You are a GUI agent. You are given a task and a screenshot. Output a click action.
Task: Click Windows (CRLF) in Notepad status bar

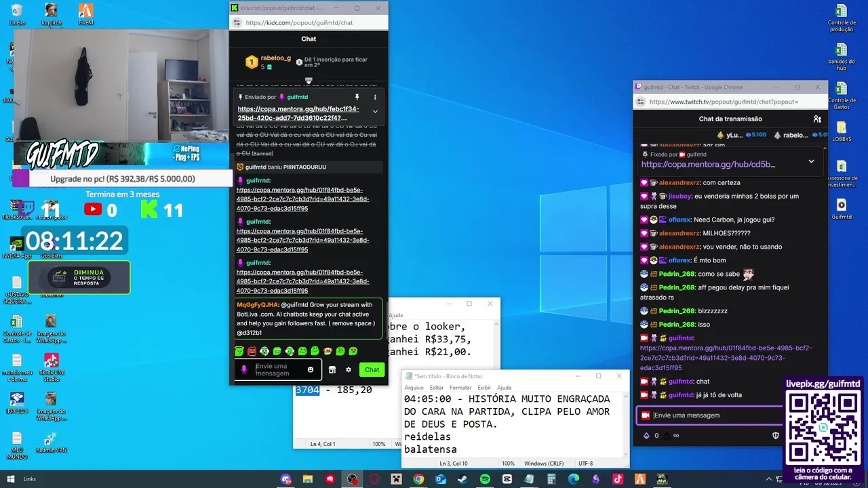[x=545, y=464]
